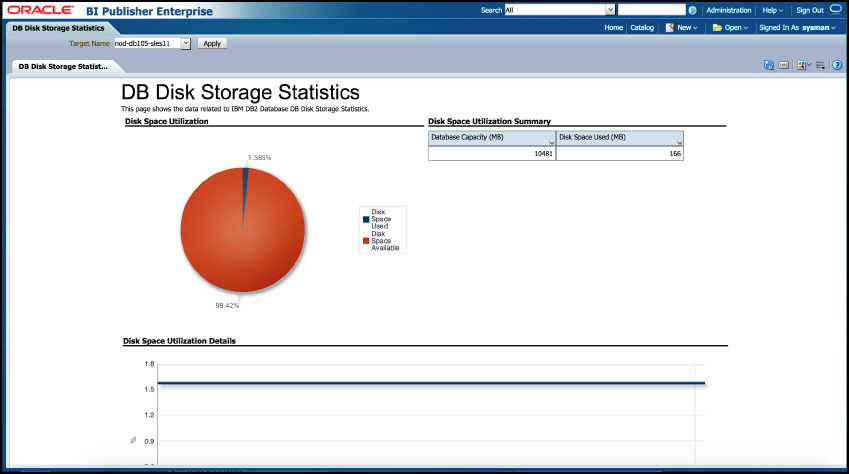Open the View Report format menu icon
Viewport: 849px width, 474px height.
[804, 65]
